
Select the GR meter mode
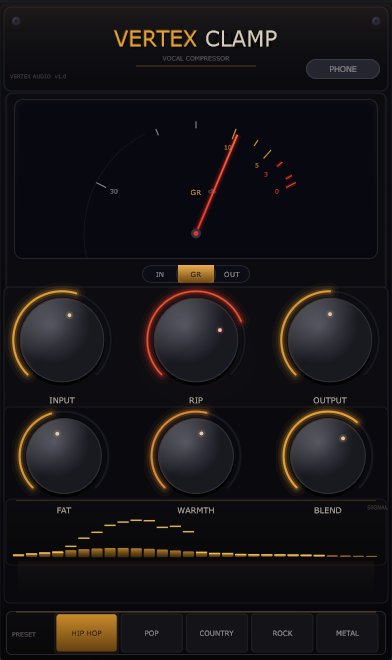196,274
